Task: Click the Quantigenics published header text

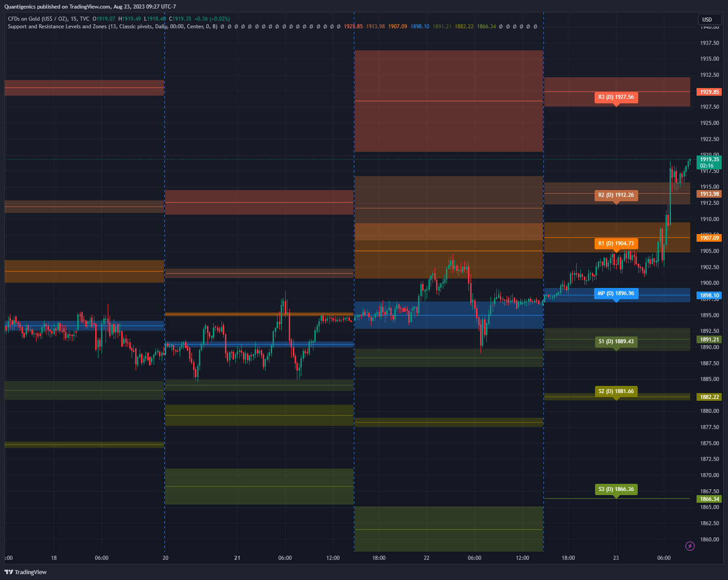Action: click(90, 7)
